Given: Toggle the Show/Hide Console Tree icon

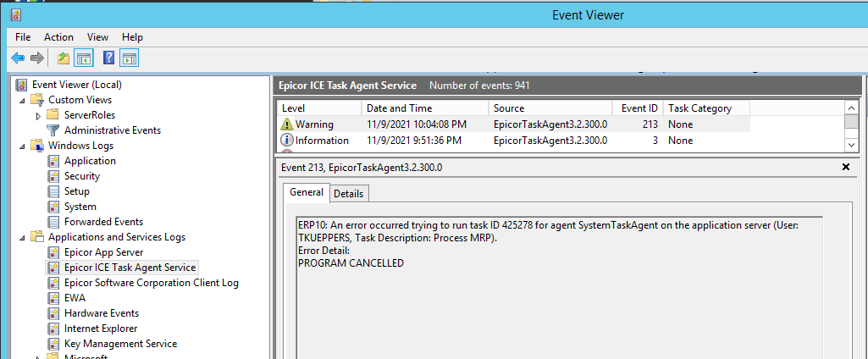Looking at the screenshot, I should 84,58.
